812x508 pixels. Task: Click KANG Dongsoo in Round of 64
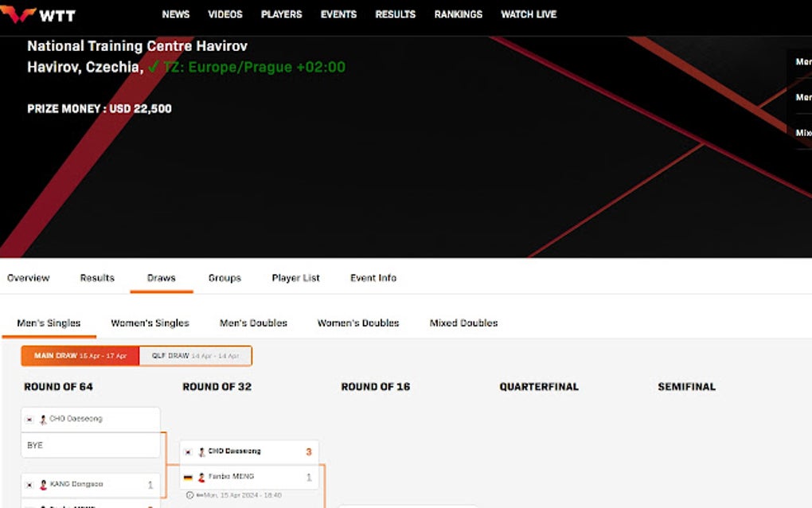[76, 484]
